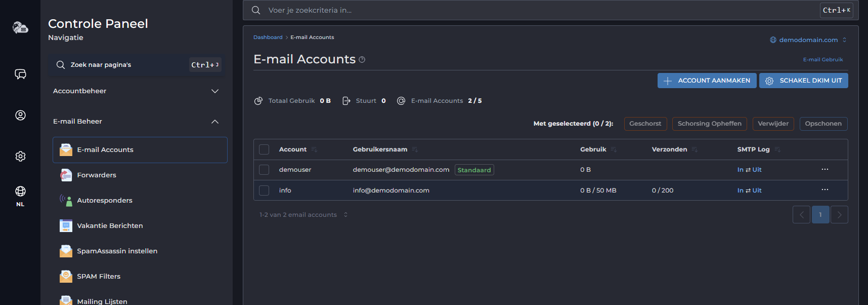Open SMTP Log In/Uit for info account

click(x=749, y=190)
